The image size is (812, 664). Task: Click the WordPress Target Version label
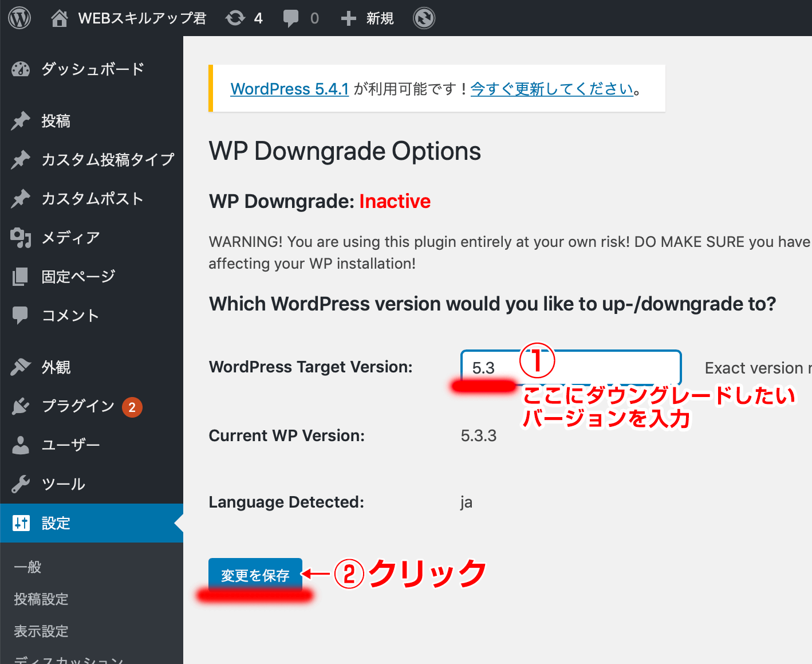click(x=310, y=367)
